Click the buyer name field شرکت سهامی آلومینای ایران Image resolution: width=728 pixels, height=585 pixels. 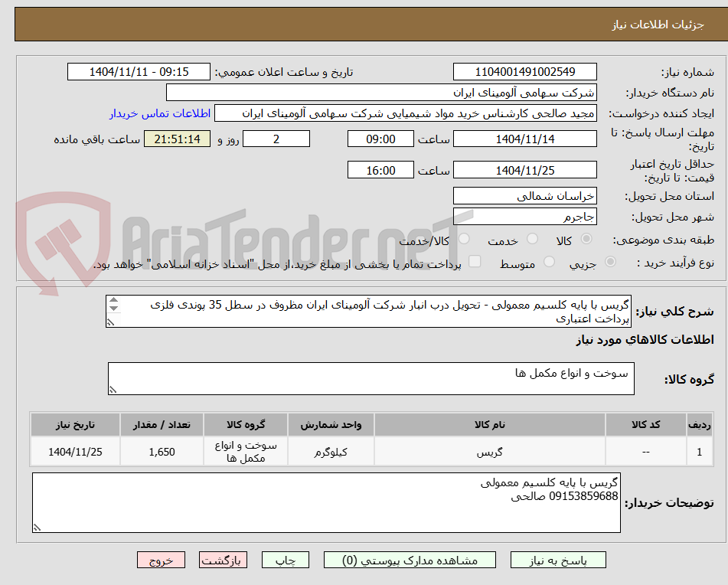point(381,93)
